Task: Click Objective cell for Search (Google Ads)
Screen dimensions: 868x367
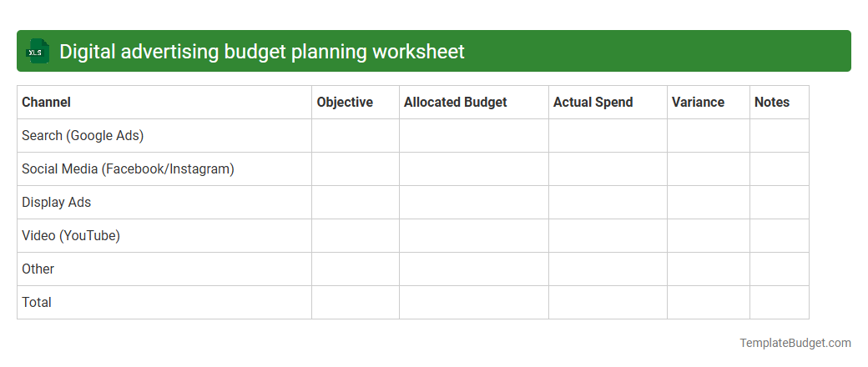Action: point(356,136)
